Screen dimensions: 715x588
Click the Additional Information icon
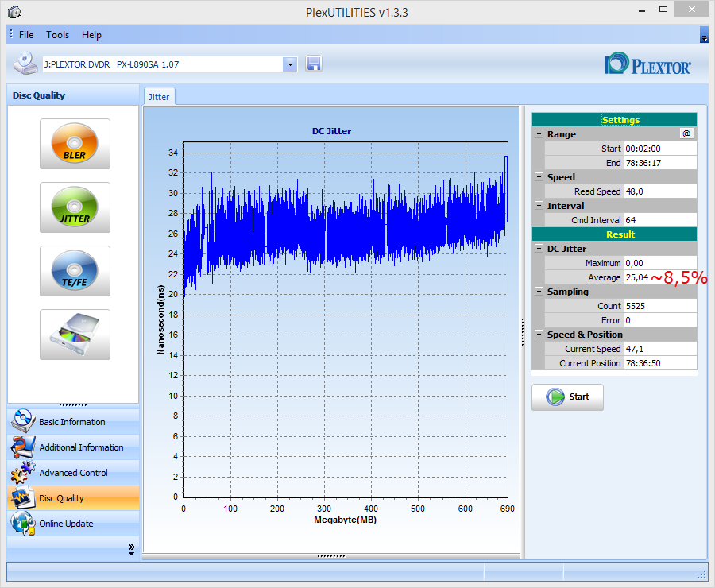coord(22,447)
